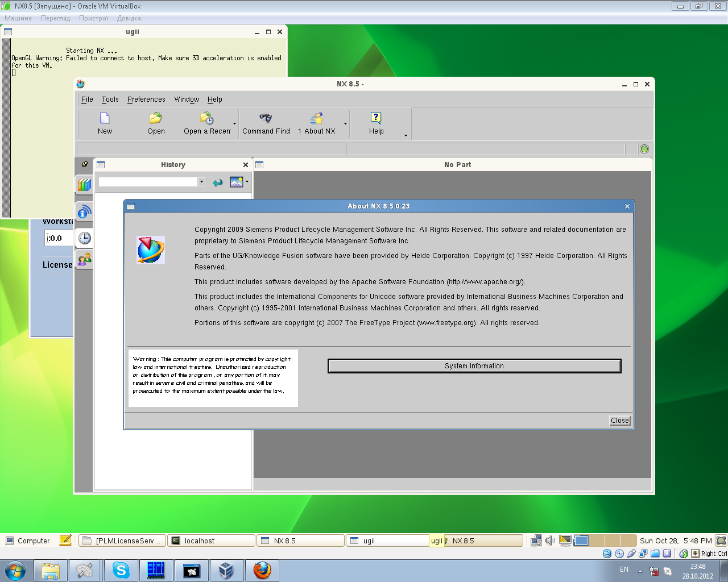728x582 pixels.
Task: Click the History combo box text field
Action: [x=148, y=182]
